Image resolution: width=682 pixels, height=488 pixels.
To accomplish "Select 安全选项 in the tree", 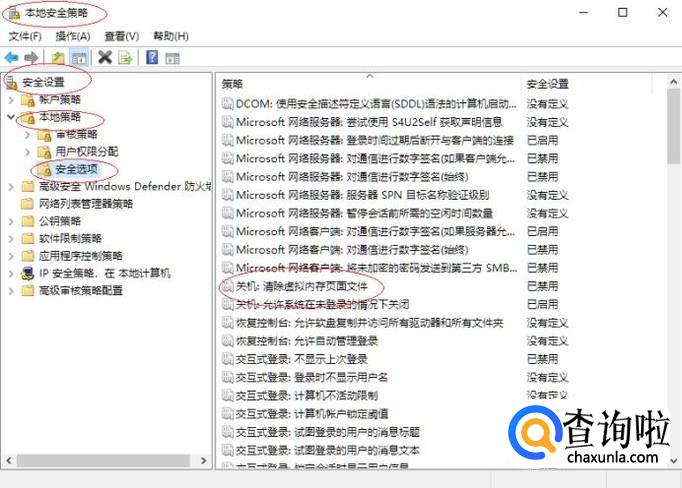I will coord(77,169).
